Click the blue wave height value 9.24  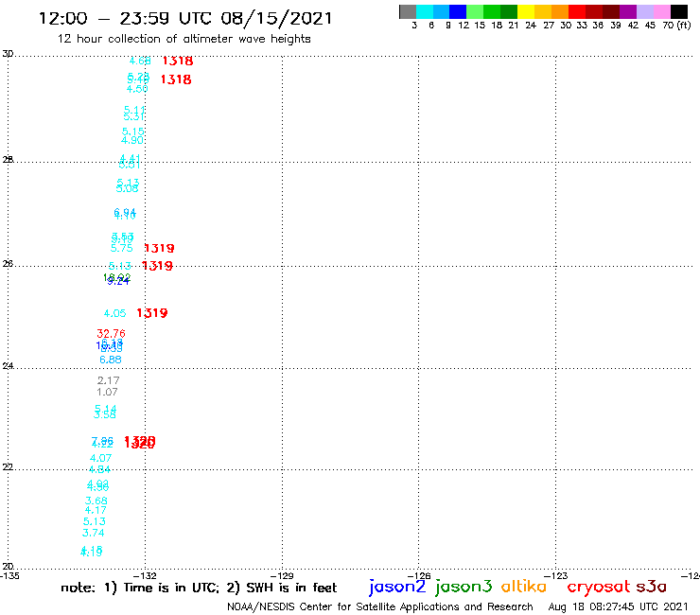(x=118, y=281)
